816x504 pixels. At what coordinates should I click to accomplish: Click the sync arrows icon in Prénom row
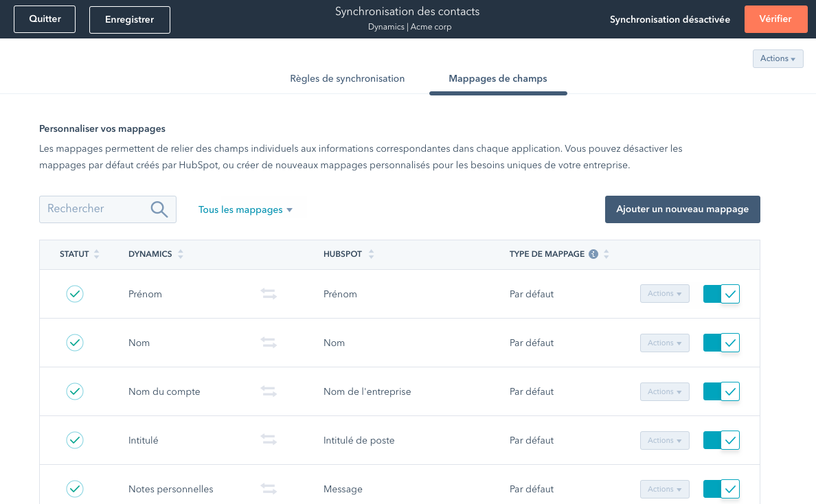[269, 294]
